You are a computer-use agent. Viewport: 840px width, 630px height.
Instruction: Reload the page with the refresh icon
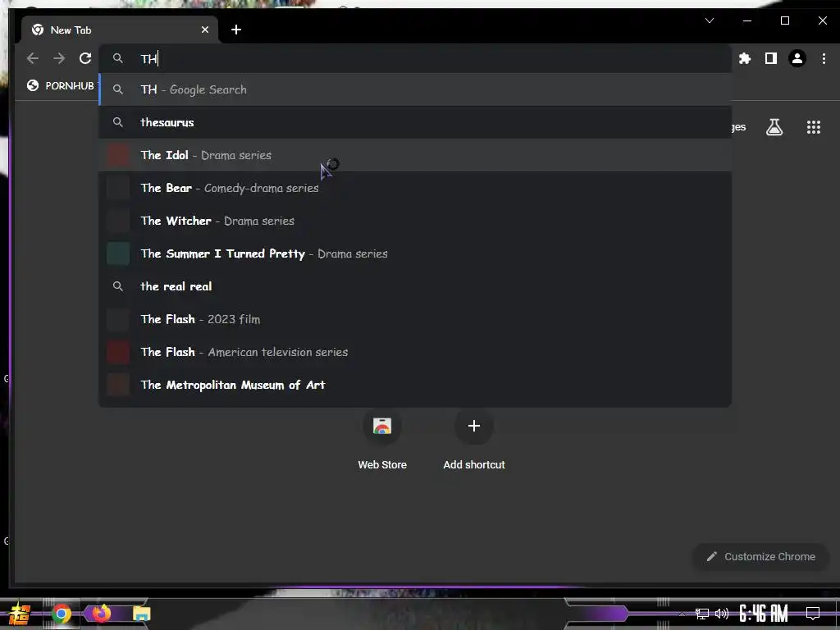(85, 58)
